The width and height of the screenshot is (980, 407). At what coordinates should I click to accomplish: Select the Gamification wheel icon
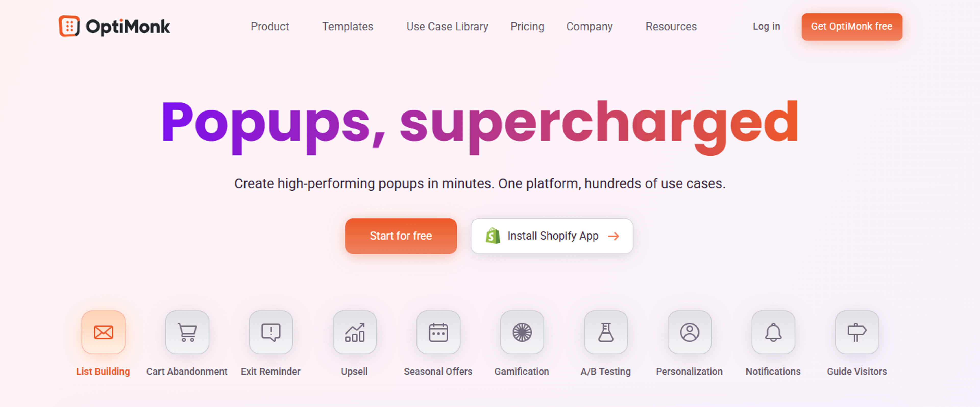pyautogui.click(x=522, y=332)
